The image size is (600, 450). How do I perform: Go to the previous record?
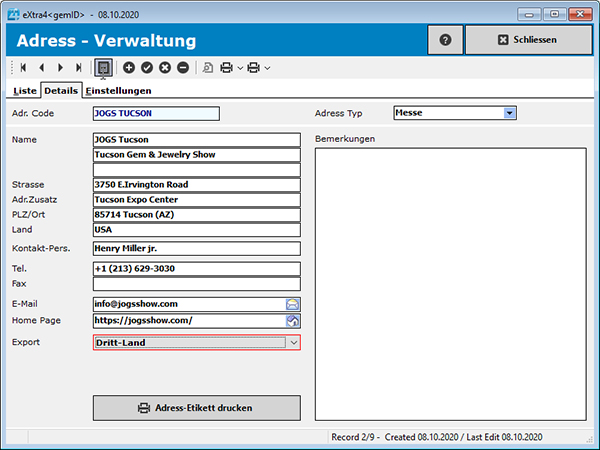[42, 67]
